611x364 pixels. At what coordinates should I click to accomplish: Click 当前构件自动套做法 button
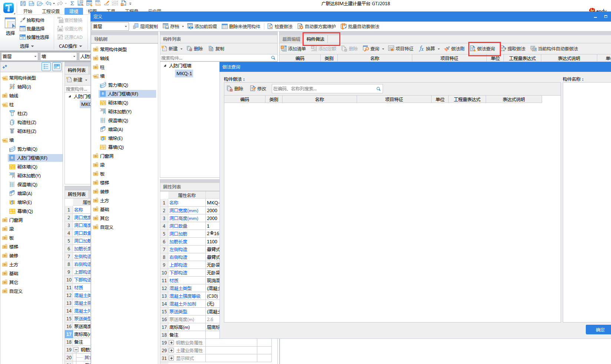pos(554,49)
